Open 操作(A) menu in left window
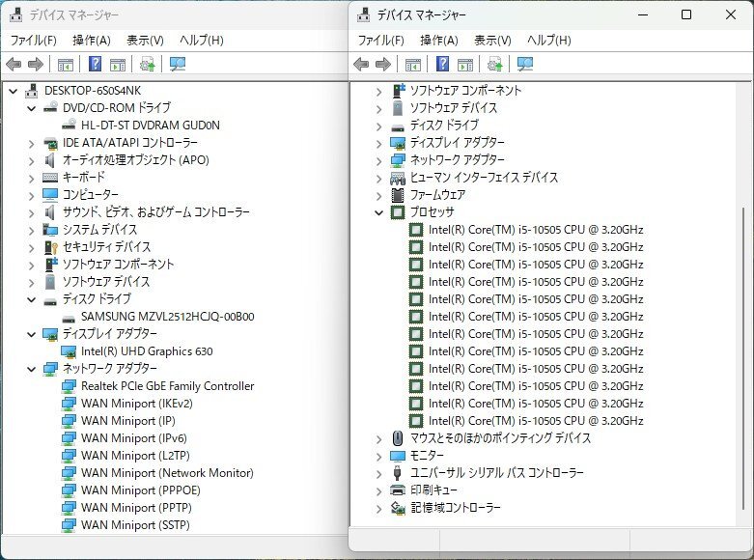The image size is (754, 560). pyautogui.click(x=92, y=41)
